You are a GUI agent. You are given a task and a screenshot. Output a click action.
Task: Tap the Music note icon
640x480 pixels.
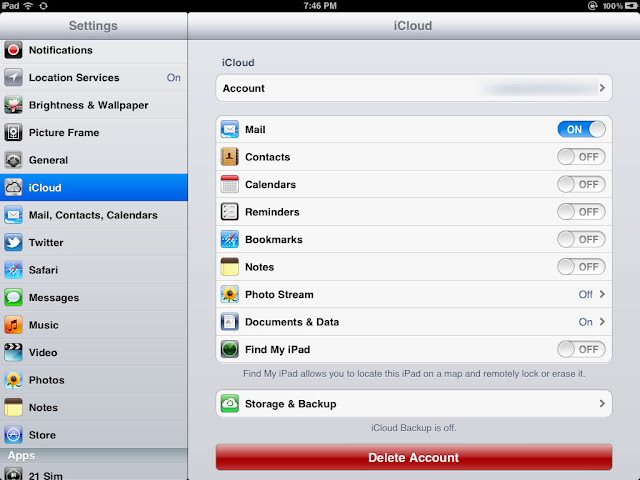click(x=13, y=325)
